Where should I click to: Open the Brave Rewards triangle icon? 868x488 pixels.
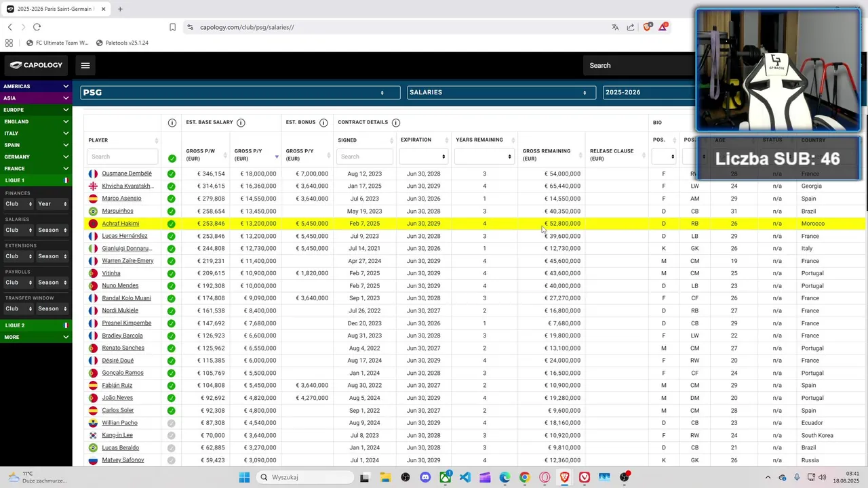(x=663, y=27)
